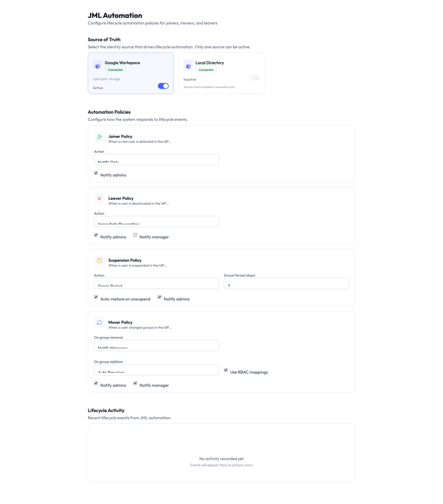Enable the inactive Local Directory toggle
The height and width of the screenshot is (504, 443).
[x=254, y=78]
